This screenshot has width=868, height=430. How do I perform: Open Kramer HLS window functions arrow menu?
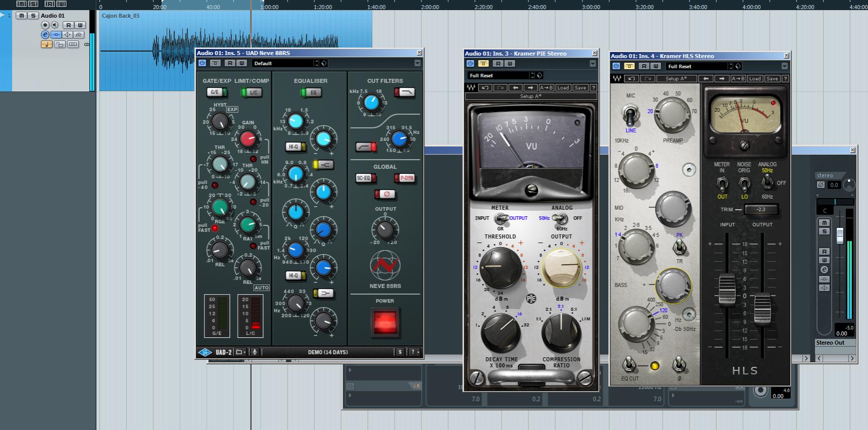[x=784, y=66]
